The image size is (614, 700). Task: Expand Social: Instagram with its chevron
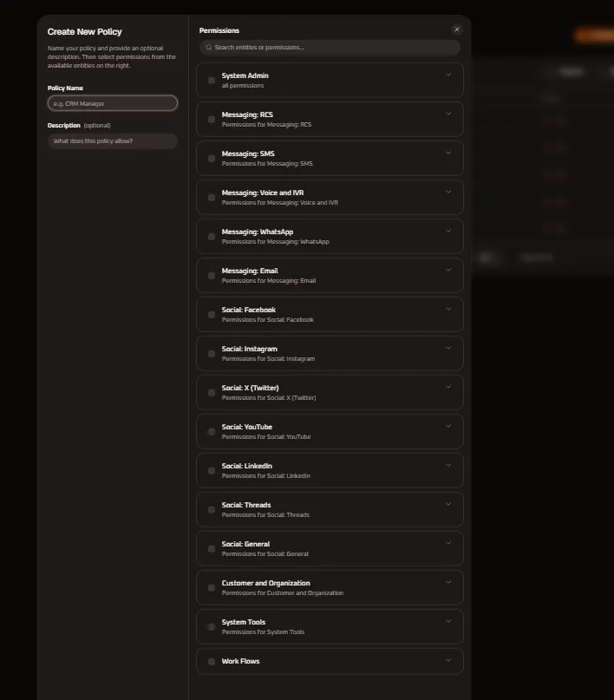coord(448,348)
